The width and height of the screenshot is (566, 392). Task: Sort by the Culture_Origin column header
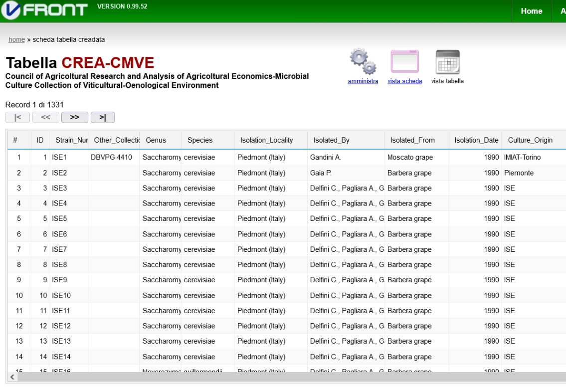[x=534, y=140]
